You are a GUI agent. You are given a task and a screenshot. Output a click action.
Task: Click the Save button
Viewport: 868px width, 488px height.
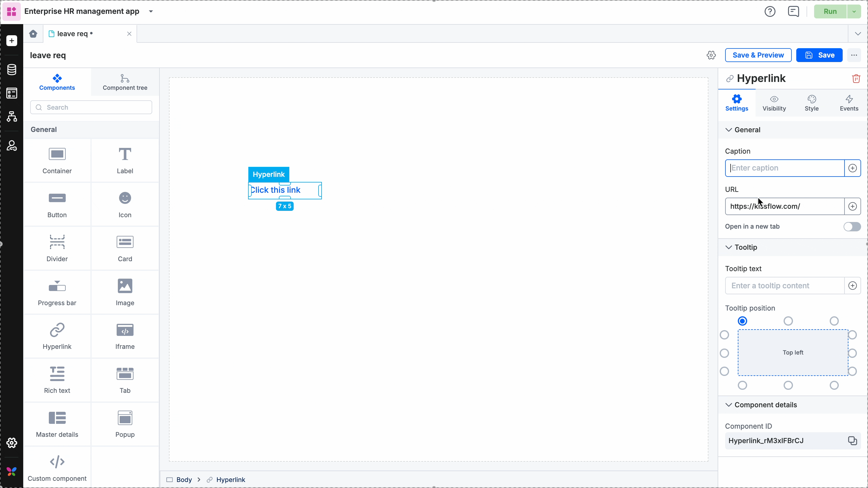click(x=819, y=55)
